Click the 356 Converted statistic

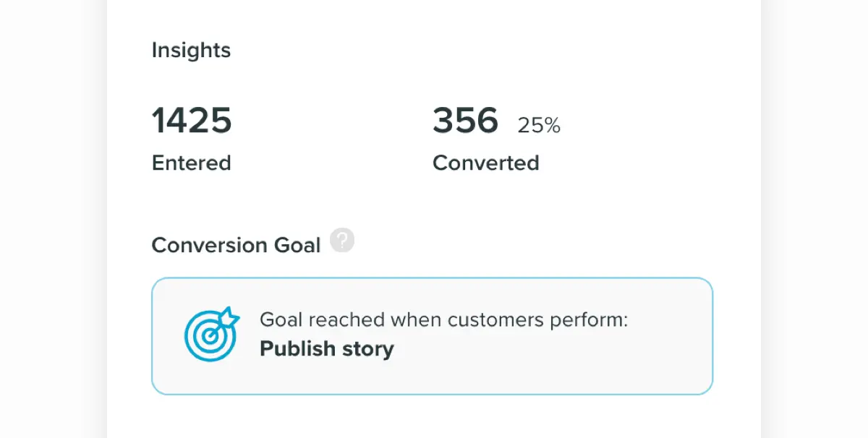[x=465, y=120]
